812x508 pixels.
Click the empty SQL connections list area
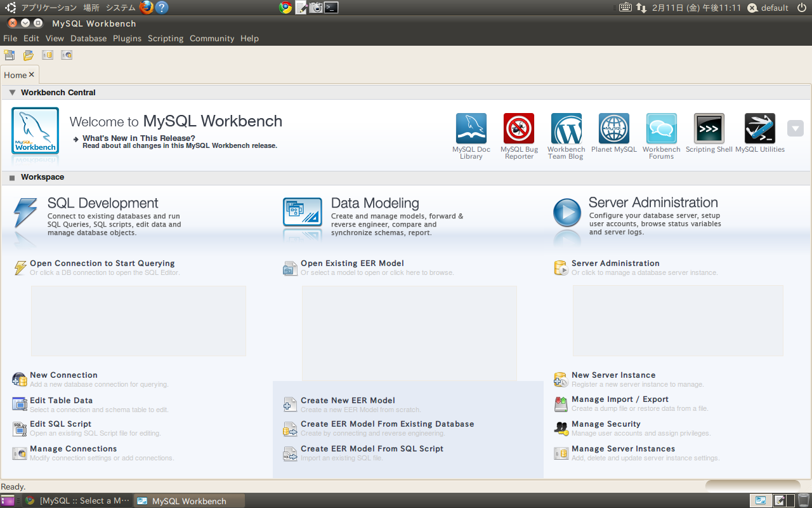pos(138,321)
